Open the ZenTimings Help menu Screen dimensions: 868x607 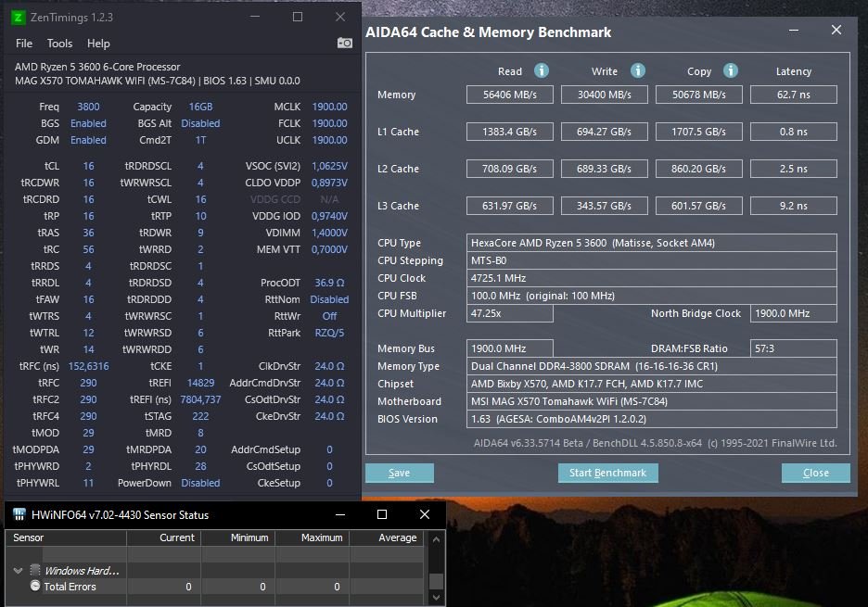click(98, 44)
